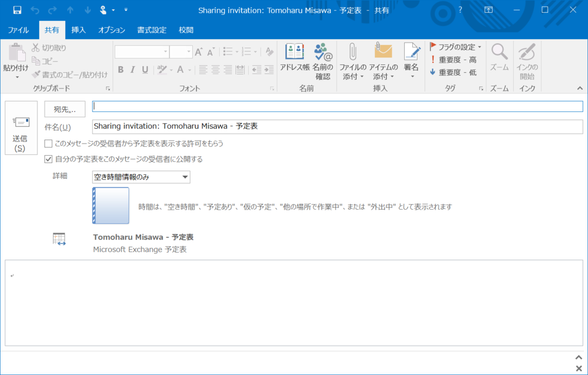Click the Redo arrow in title bar
588x375 pixels.
pyautogui.click(x=52, y=10)
